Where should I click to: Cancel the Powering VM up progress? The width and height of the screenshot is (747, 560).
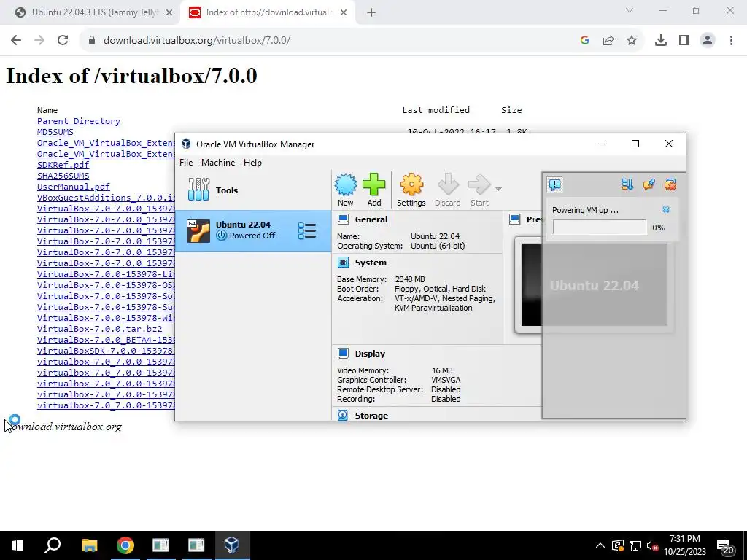[666, 209]
